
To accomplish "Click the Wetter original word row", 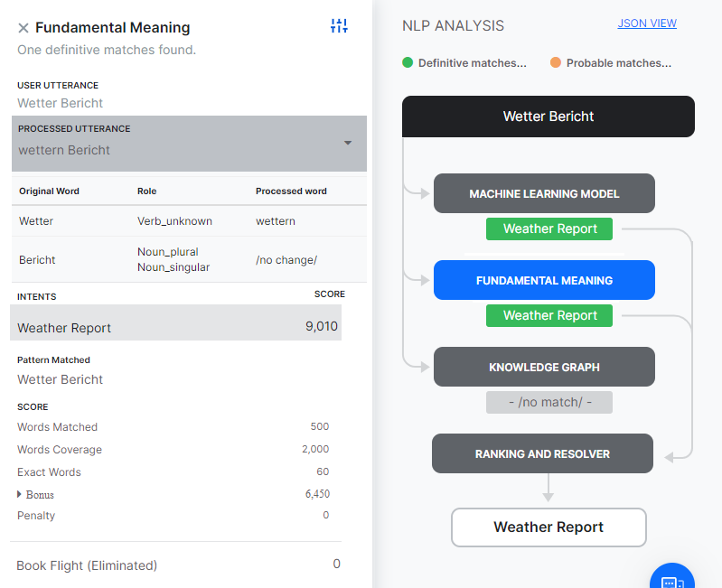I will point(36,220).
